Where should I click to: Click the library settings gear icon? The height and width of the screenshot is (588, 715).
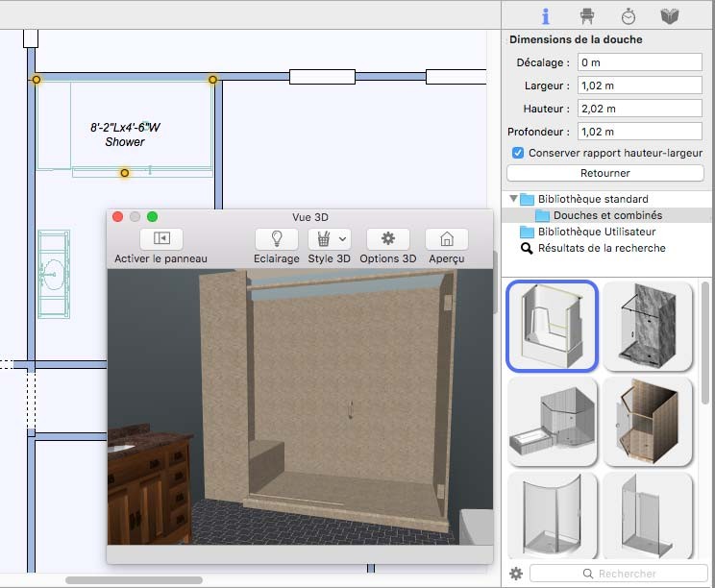click(x=516, y=574)
